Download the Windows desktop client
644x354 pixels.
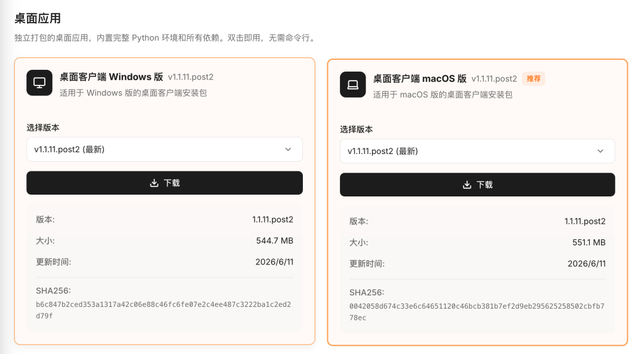[165, 183]
